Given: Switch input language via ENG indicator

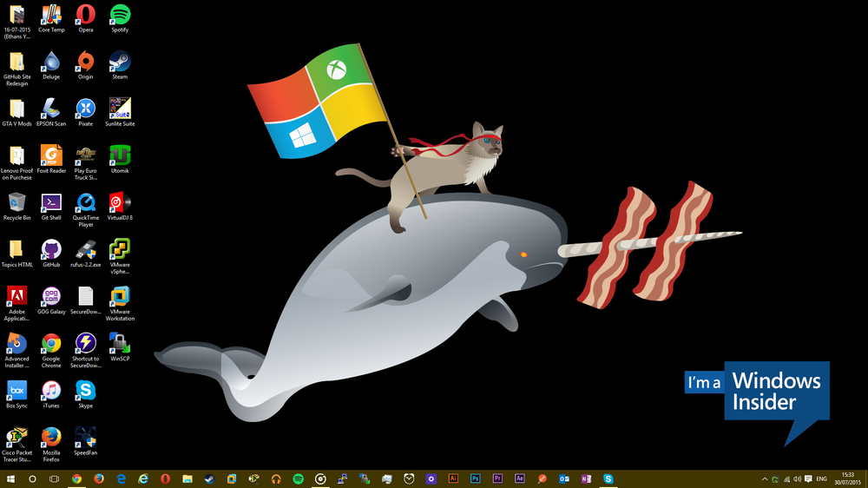Looking at the screenshot, I should pyautogui.click(x=821, y=479).
